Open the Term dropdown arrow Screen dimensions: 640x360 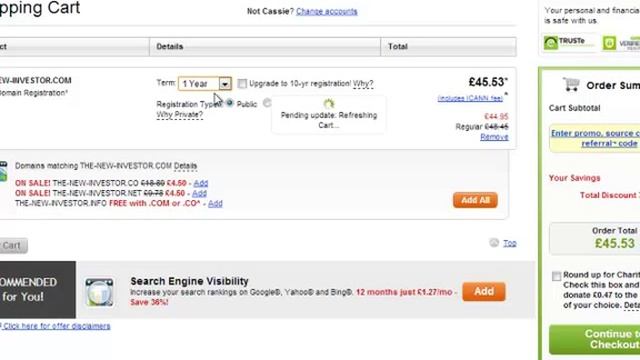coord(225,84)
